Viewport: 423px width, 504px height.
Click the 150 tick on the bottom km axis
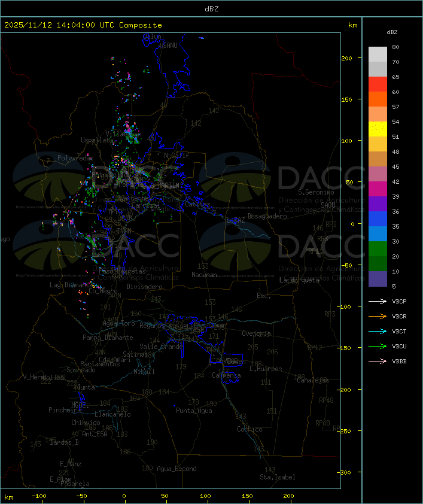click(x=247, y=496)
